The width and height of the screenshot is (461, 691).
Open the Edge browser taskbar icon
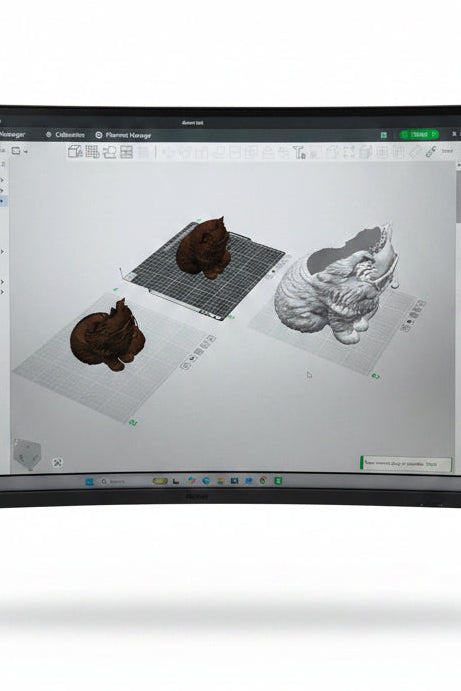pos(206,481)
